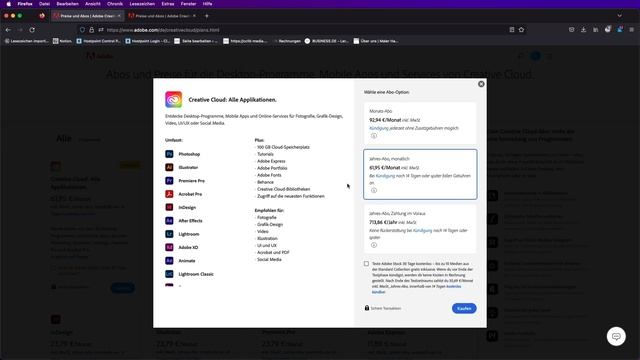Select the Monats-Abo plan option
The height and width of the screenshot is (360, 640).
point(420,123)
